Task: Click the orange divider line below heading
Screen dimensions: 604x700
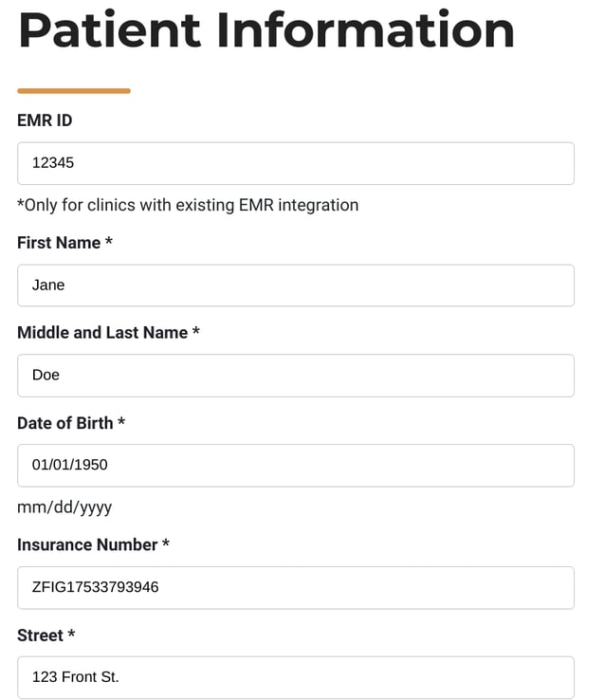Action: click(x=74, y=91)
